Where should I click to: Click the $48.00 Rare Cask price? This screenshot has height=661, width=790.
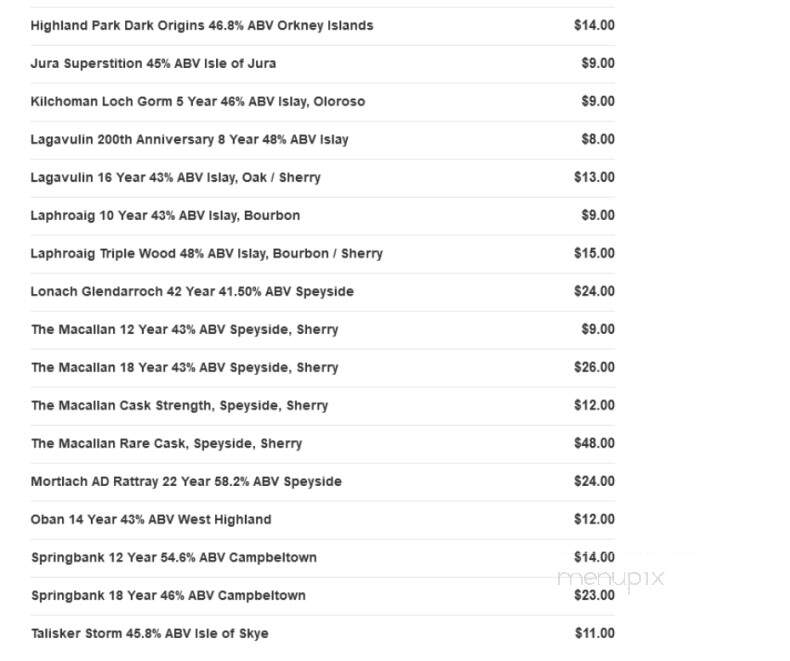pyautogui.click(x=595, y=443)
